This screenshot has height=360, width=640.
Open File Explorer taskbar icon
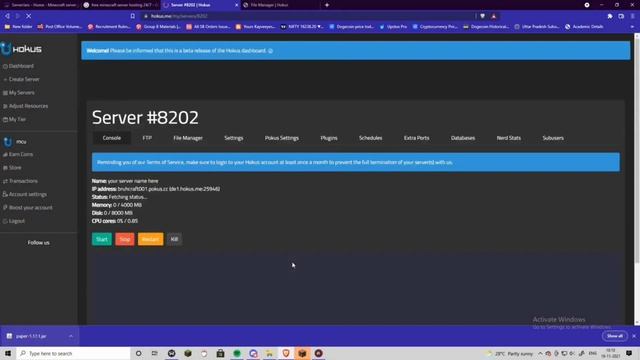[x=269, y=353]
